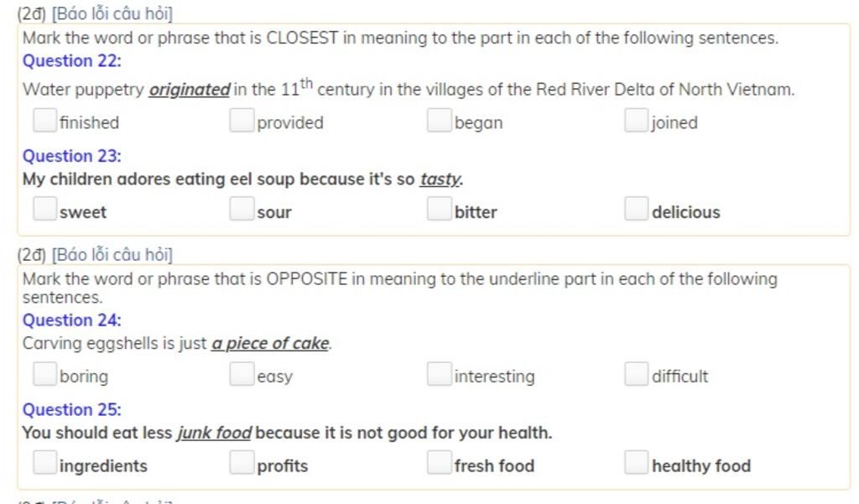
Task: Click the underlined phrase 'a piece of cake'
Action: tap(271, 344)
